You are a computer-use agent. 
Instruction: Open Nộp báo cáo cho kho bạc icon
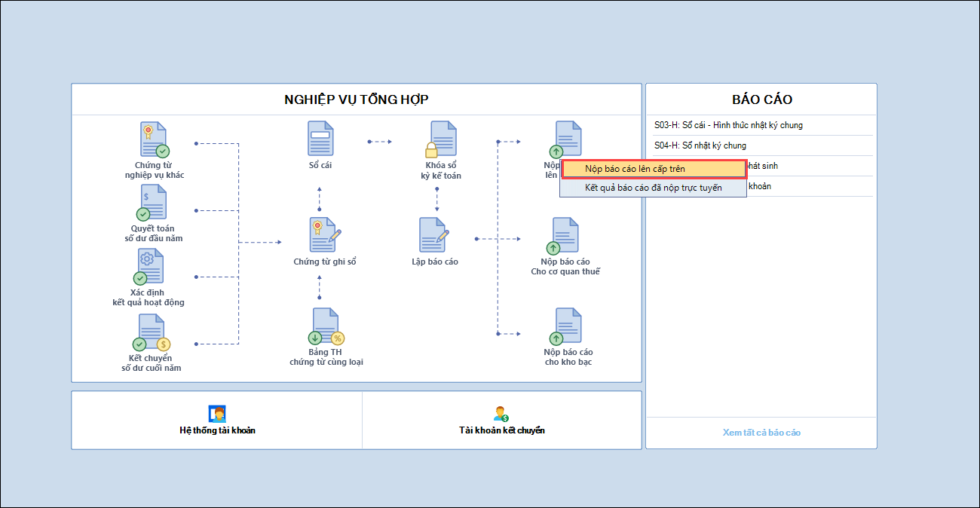[x=568, y=326]
